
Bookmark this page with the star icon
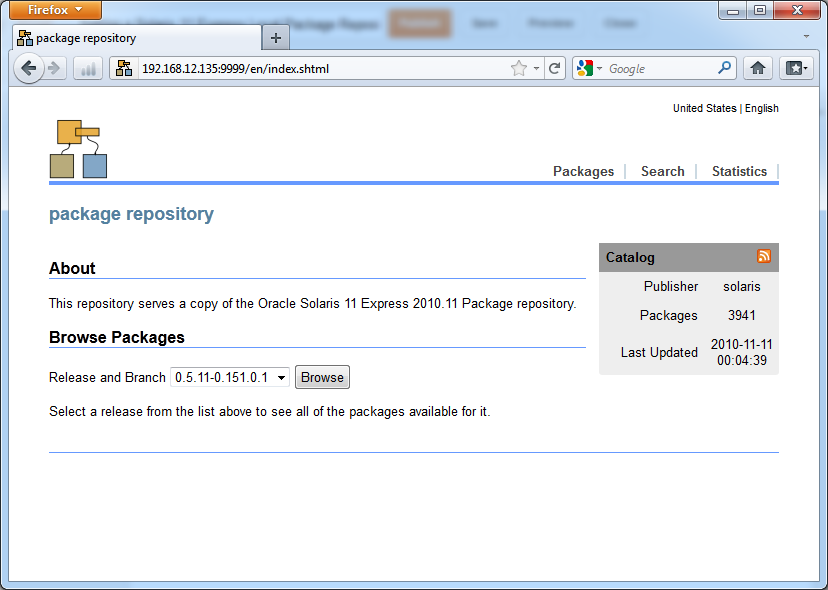point(519,68)
